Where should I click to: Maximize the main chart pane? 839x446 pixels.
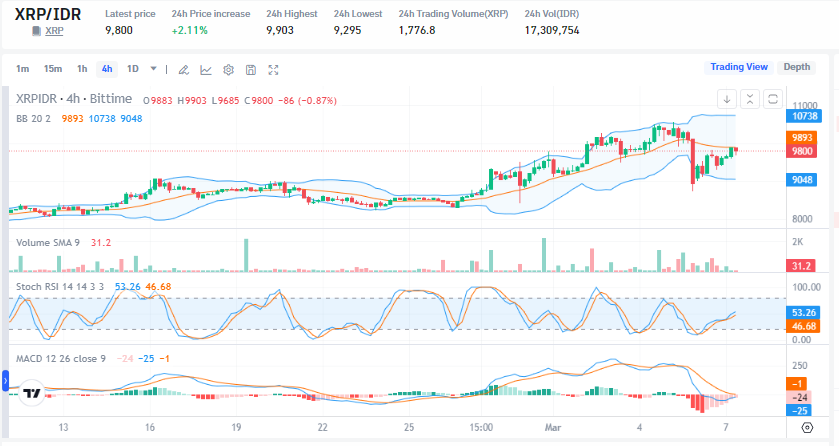[772, 99]
